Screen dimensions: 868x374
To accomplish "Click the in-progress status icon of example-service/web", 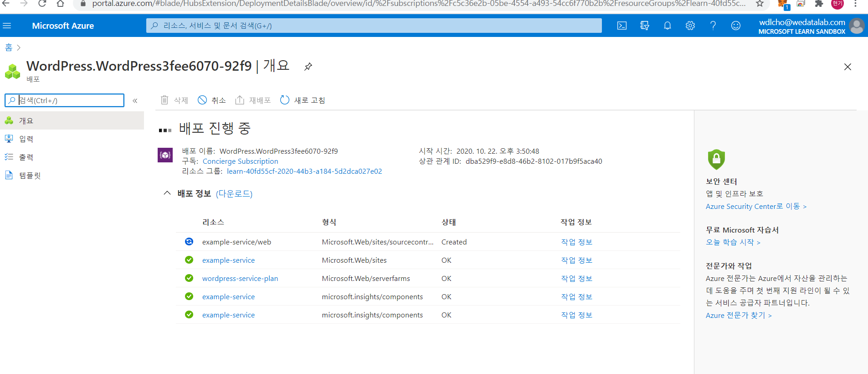I will 189,241.
